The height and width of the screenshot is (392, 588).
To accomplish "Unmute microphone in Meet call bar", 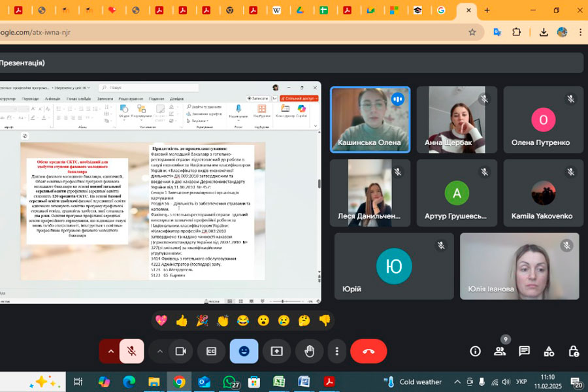I will point(131,351).
